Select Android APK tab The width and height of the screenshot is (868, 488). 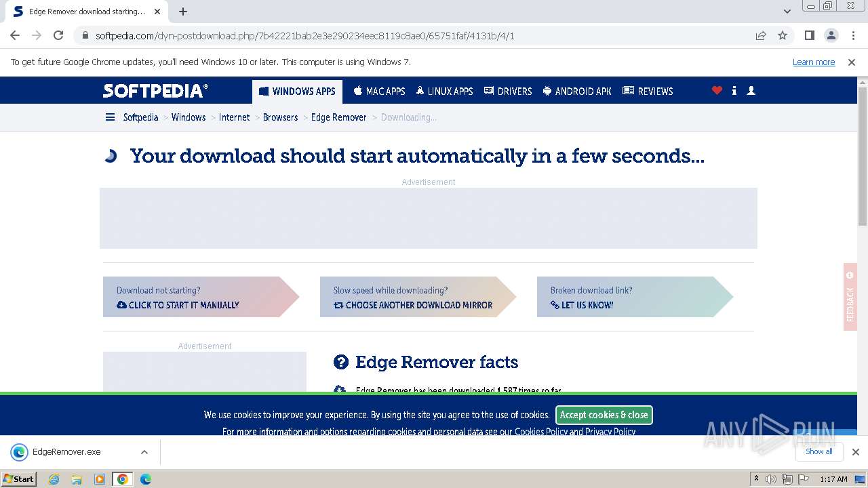coord(577,91)
